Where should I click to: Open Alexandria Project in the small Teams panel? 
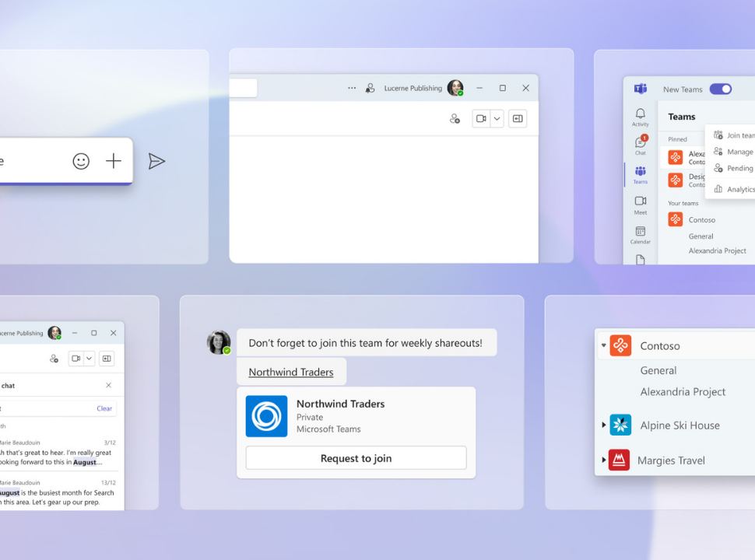point(718,250)
